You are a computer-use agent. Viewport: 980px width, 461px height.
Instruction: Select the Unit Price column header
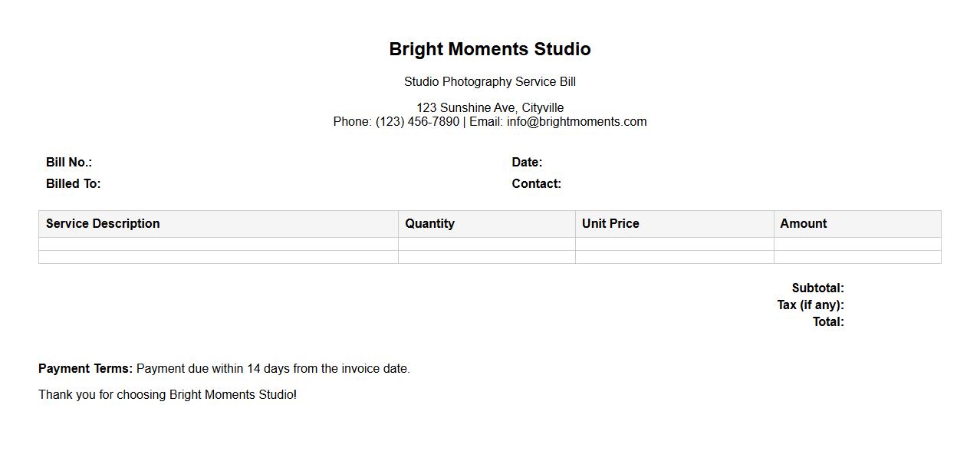[x=610, y=224]
